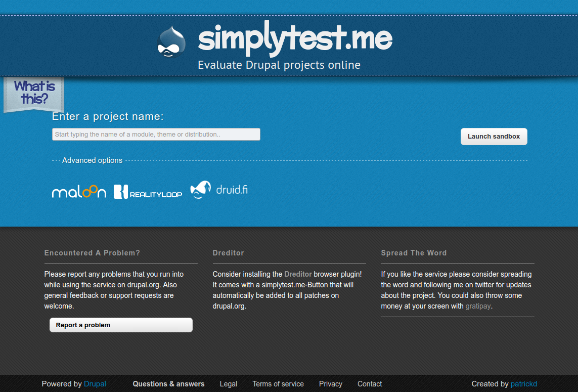Image resolution: width=578 pixels, height=392 pixels.
Task: Open the Realityloop sponsor logo
Action: pos(148,192)
